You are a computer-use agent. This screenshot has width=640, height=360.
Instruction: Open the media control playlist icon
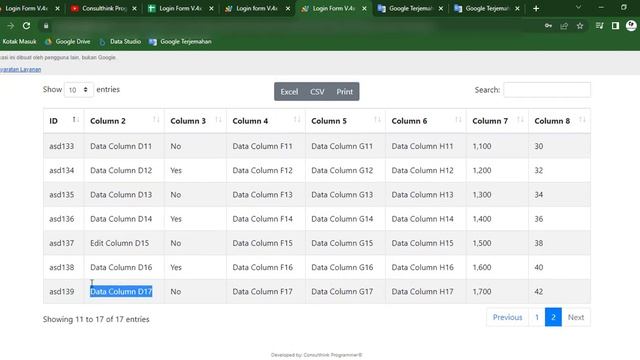pos(599,26)
